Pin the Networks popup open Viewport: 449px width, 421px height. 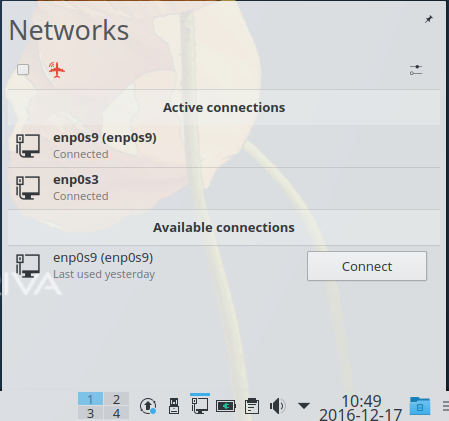click(x=429, y=19)
